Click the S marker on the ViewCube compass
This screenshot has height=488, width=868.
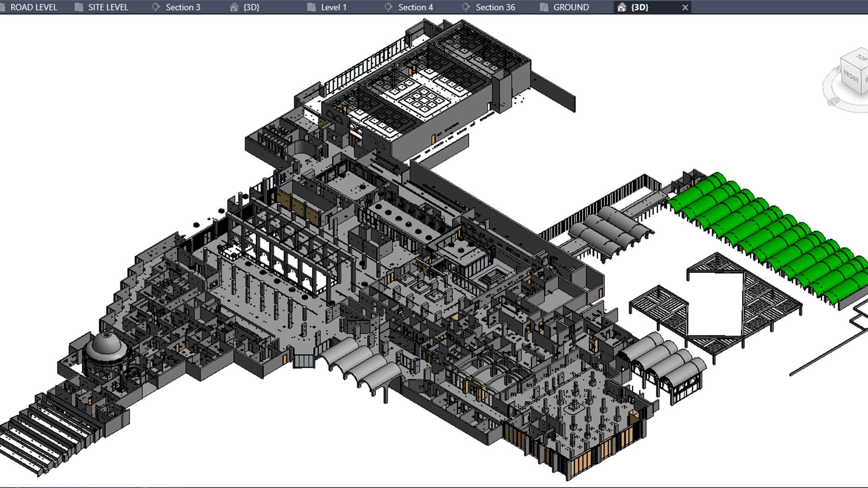[x=833, y=101]
